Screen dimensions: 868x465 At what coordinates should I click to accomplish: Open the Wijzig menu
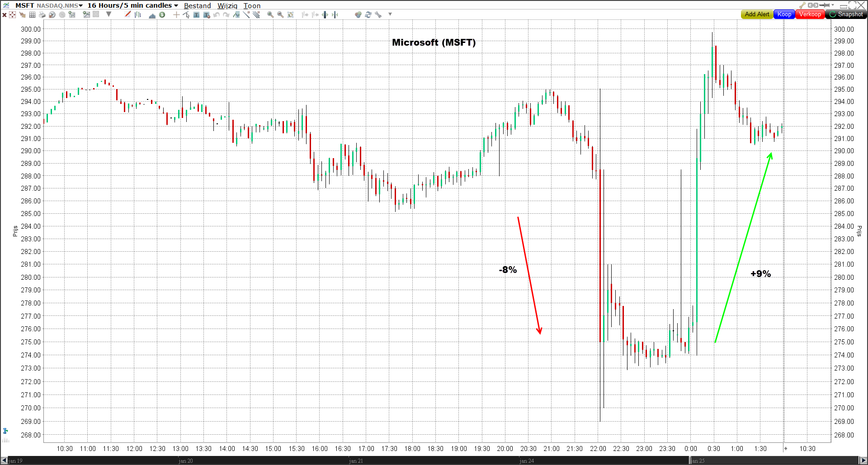[x=227, y=5]
